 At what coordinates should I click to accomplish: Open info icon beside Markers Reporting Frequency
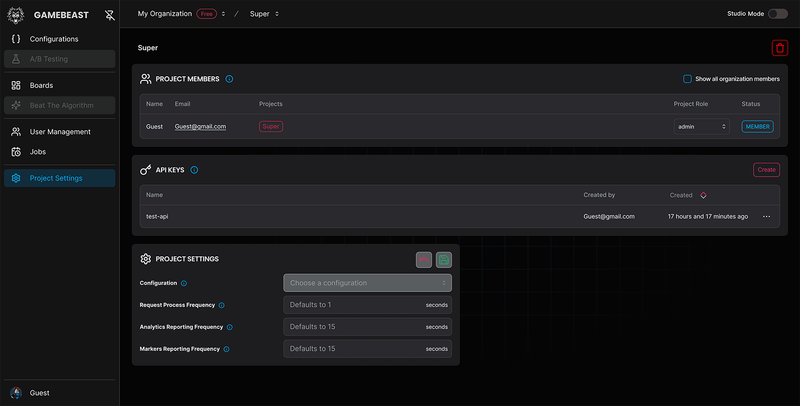click(x=226, y=349)
